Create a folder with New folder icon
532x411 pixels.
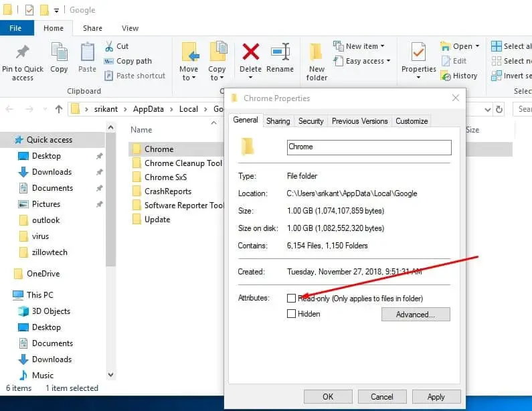317,52
